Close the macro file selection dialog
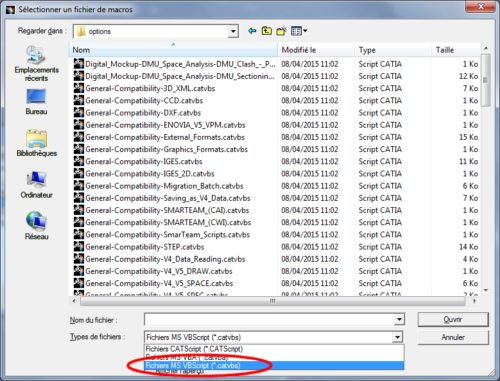Image resolution: width=500 pixels, height=381 pixels. pyautogui.click(x=480, y=6)
